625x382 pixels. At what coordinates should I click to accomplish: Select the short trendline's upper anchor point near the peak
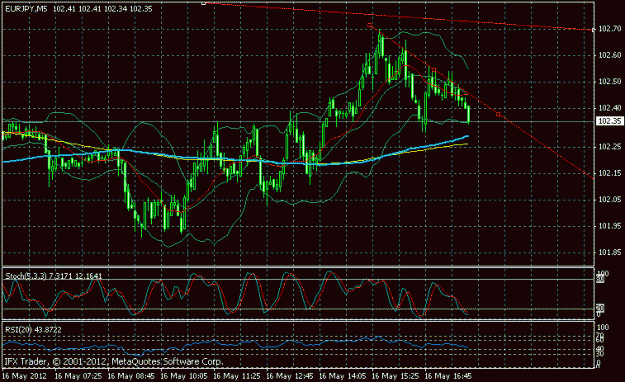tap(369, 26)
